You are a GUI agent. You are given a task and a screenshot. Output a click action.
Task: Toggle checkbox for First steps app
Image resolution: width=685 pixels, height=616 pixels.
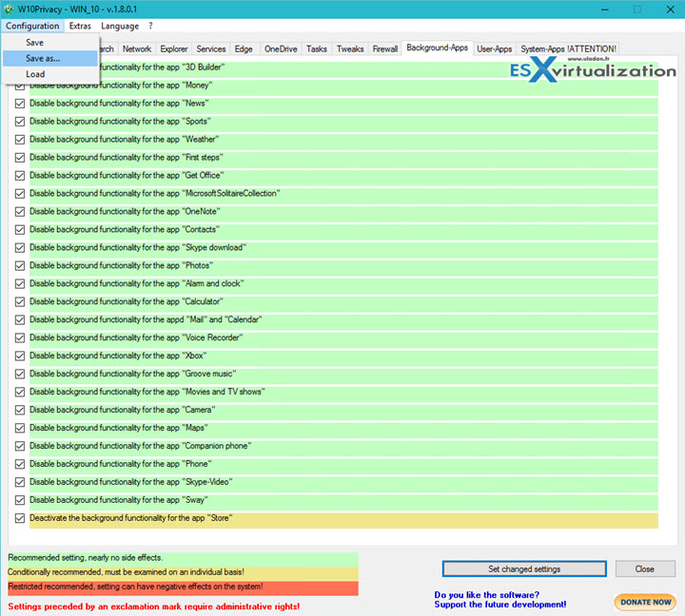(x=20, y=158)
